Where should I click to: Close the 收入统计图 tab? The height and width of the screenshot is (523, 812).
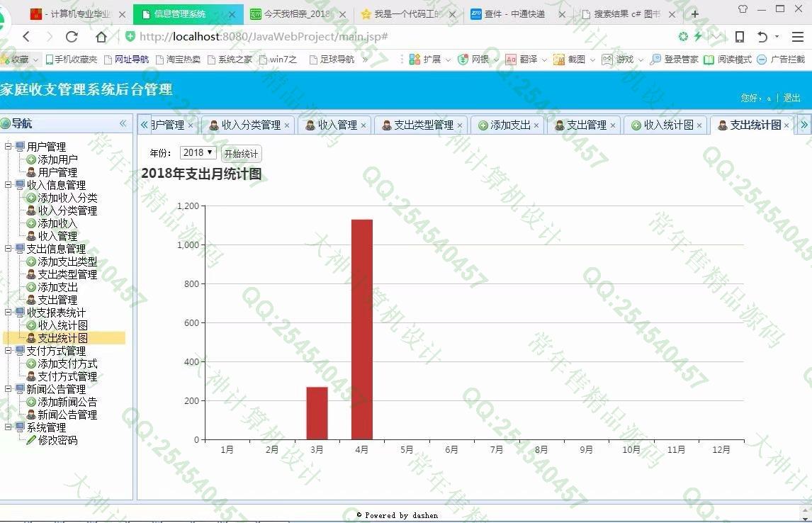tap(699, 125)
